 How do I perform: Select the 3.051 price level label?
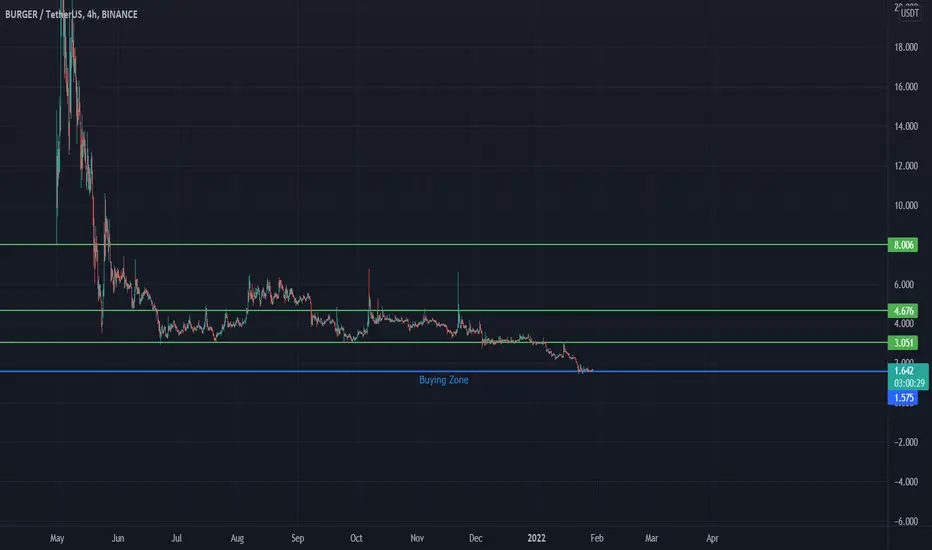pyautogui.click(x=902, y=342)
